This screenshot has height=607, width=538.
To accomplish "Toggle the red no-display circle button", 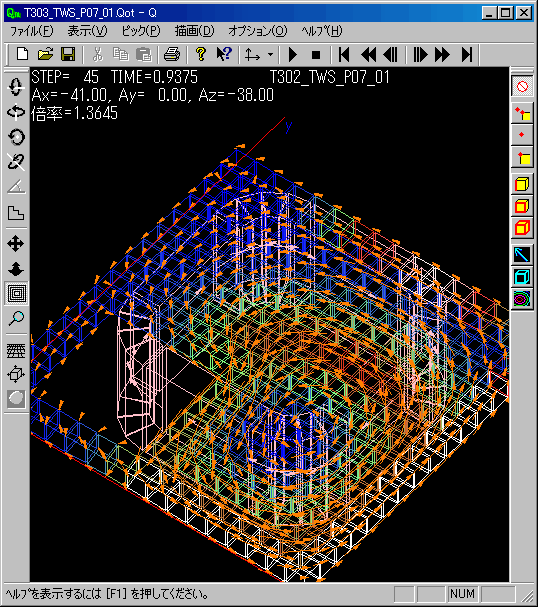I will point(522,86).
